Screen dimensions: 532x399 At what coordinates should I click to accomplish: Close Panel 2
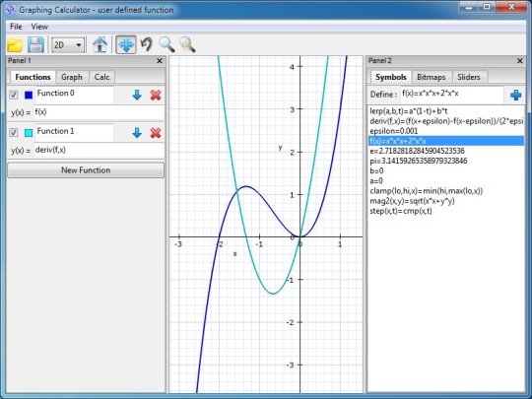click(x=520, y=61)
